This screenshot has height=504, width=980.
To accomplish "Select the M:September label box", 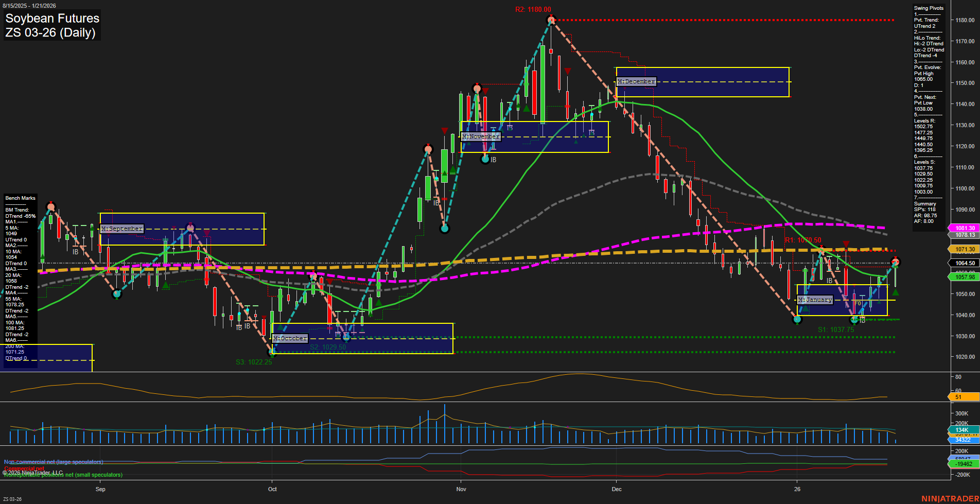I will click(x=121, y=228).
